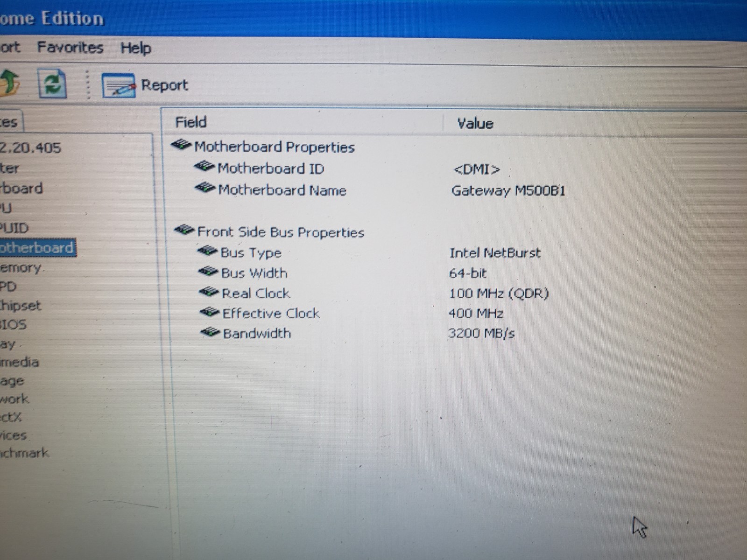The width and height of the screenshot is (747, 560).
Task: Click the 400 MHz value
Action: (x=476, y=313)
